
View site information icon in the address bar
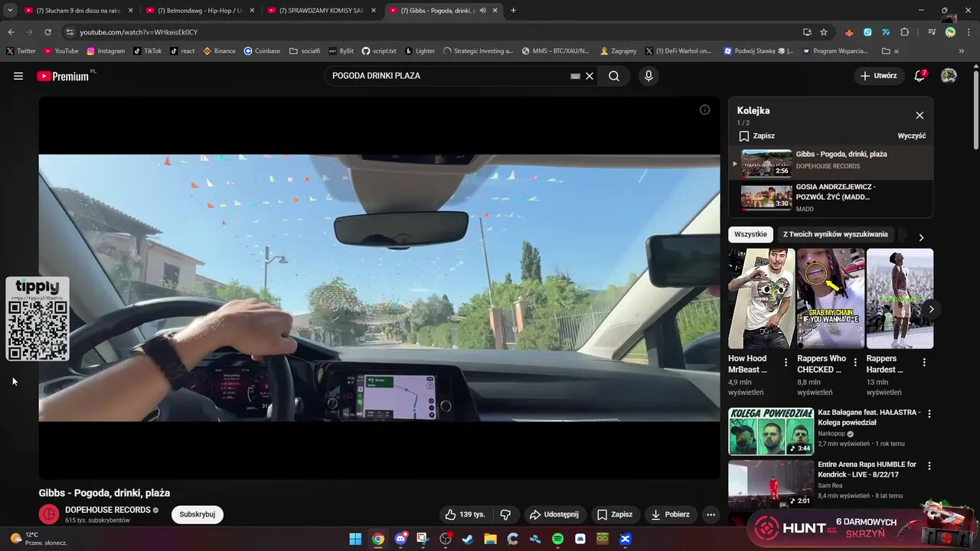[x=70, y=32]
